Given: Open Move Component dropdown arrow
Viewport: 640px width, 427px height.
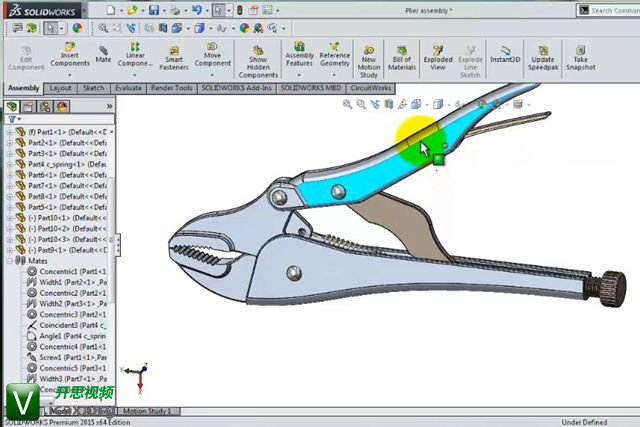Looking at the screenshot, I should pyautogui.click(x=212, y=75).
